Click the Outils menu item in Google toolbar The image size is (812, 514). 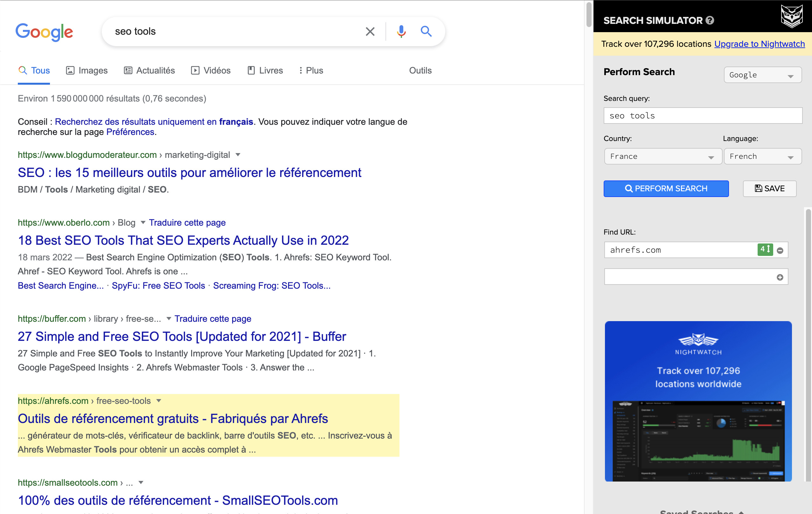click(420, 70)
